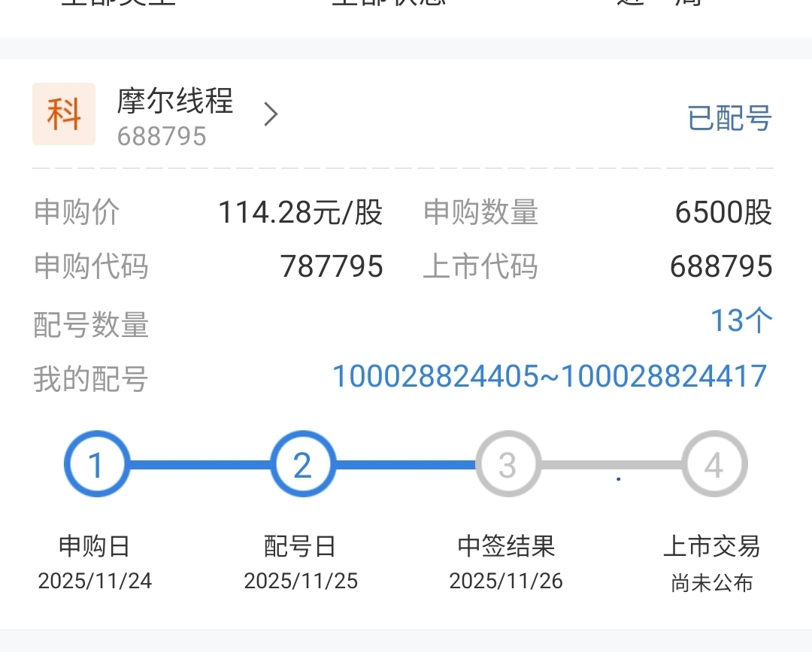Select the date 2025/11/25
Viewport: 812px width, 665px height.
coord(301,581)
